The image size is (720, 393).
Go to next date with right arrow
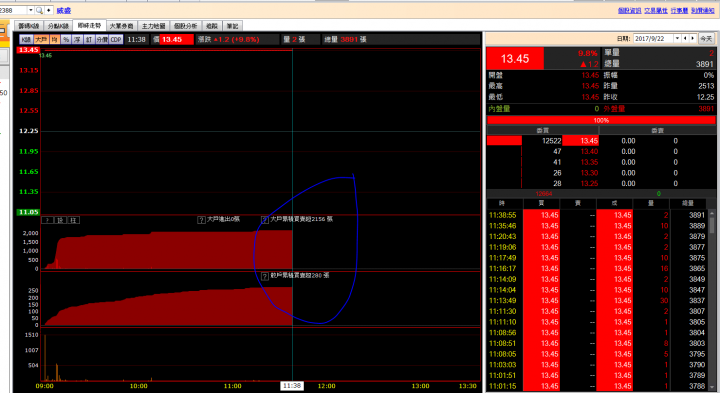[x=692, y=39]
